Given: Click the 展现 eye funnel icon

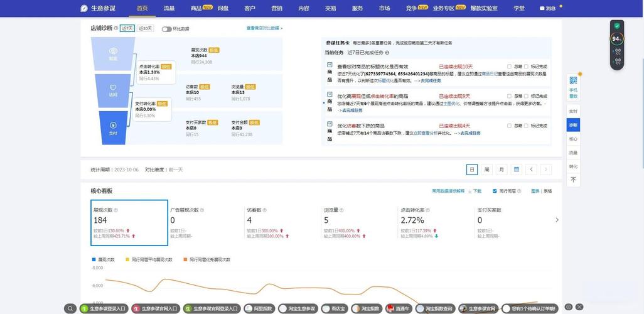Looking at the screenshot, I should coord(114,51).
